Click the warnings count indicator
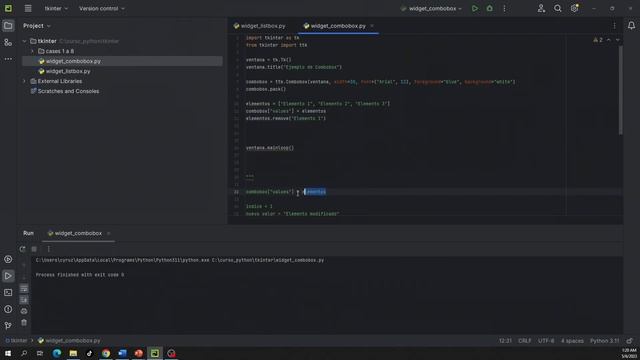The width and height of the screenshot is (640, 360). tap(598, 40)
